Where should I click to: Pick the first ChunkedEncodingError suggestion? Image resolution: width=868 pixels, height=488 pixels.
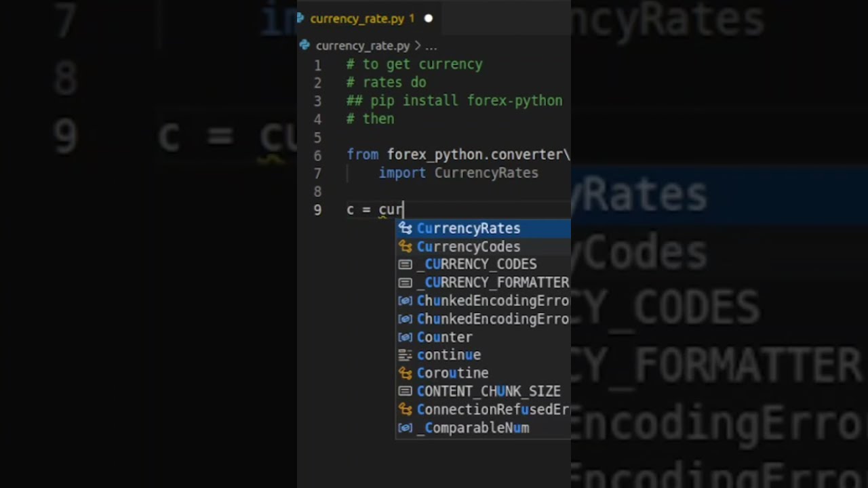point(484,301)
